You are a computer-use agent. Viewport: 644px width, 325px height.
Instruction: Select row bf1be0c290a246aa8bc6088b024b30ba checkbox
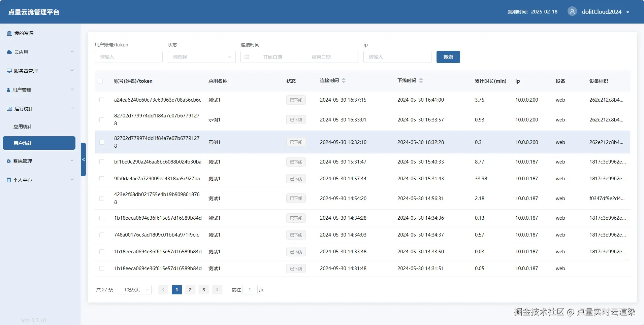tap(102, 162)
